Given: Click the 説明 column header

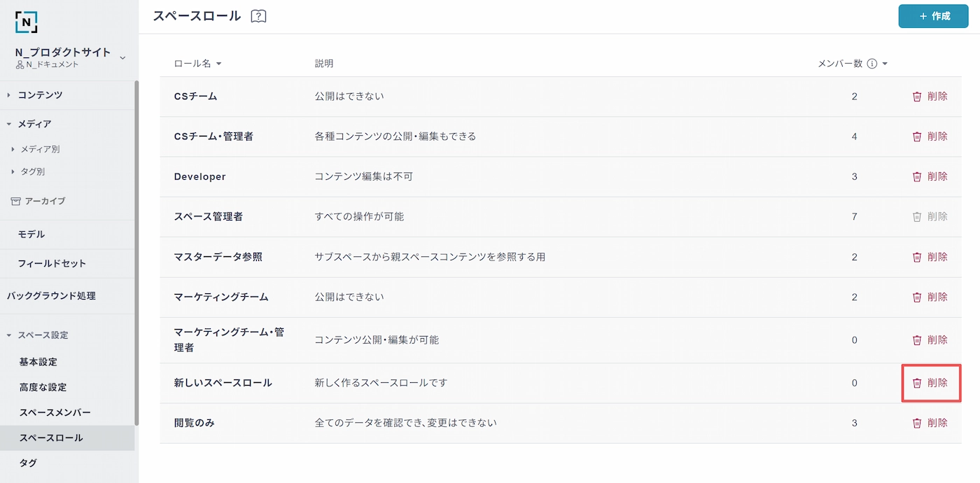Looking at the screenshot, I should [324, 64].
